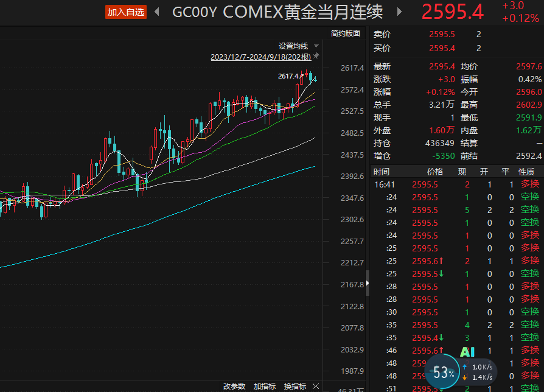Viewport: 544px width, 392px height.
Task: Click the 振幅 value 0.42%
Action: pos(530,79)
